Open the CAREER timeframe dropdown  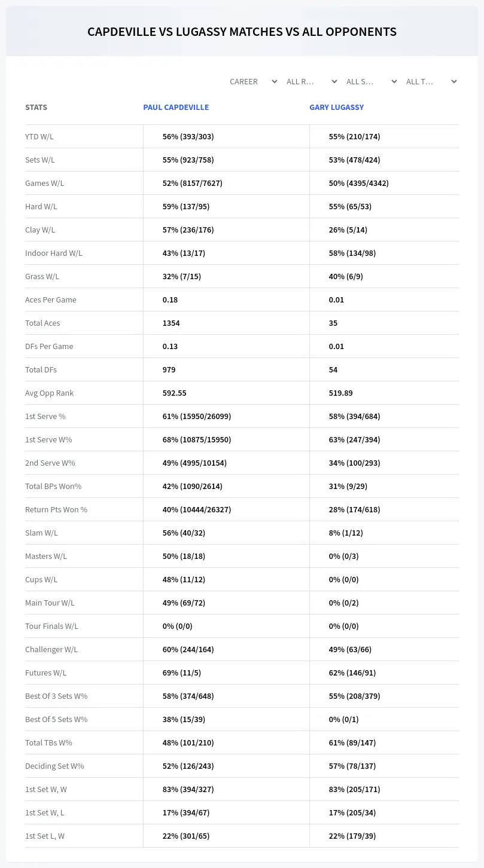point(253,81)
